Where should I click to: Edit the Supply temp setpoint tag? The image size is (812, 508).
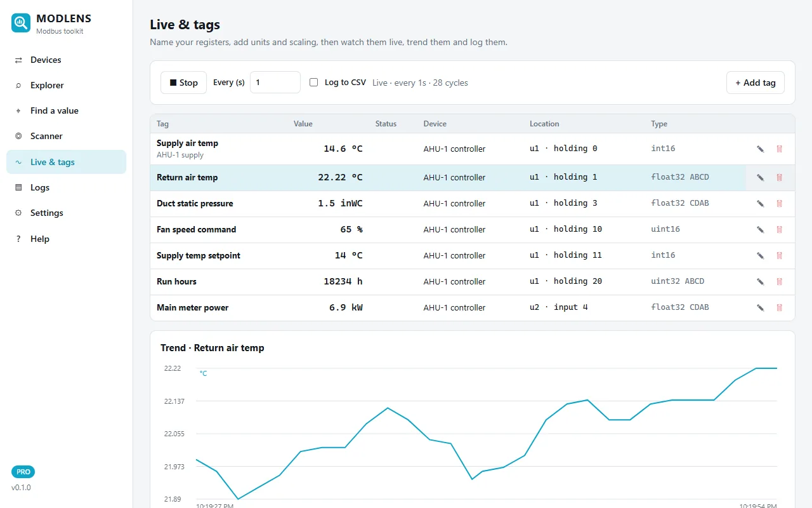pyautogui.click(x=760, y=256)
